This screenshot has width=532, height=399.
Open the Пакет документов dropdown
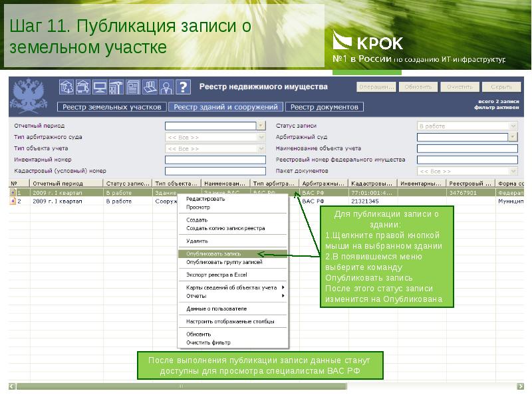512,171
